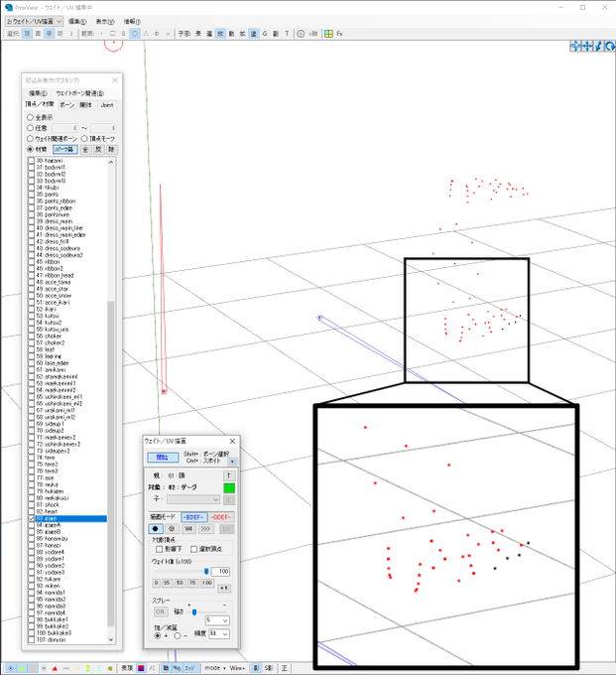Click the yellow four-pane view icon
The width and height of the screenshot is (616, 675).
[328, 34]
